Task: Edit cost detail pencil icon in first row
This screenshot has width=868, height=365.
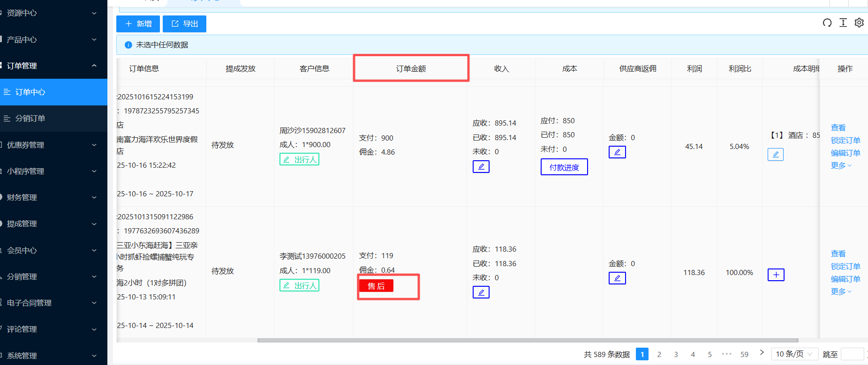Action: click(x=776, y=155)
